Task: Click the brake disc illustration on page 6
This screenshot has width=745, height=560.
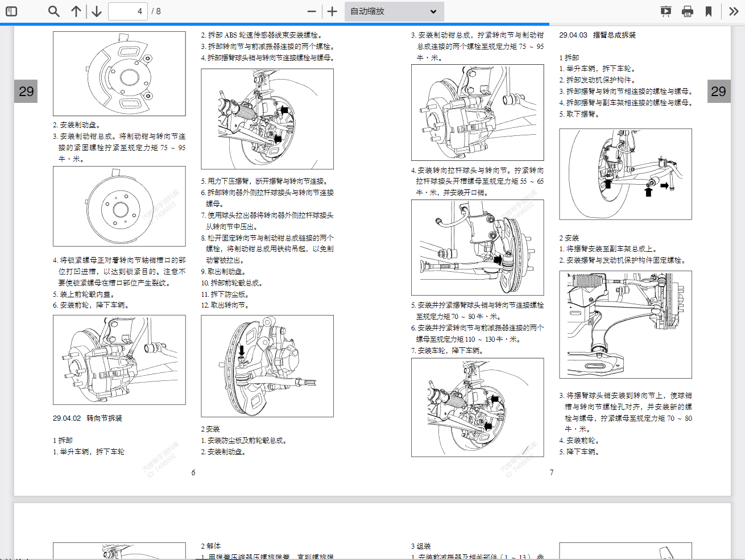Action: coord(119,206)
